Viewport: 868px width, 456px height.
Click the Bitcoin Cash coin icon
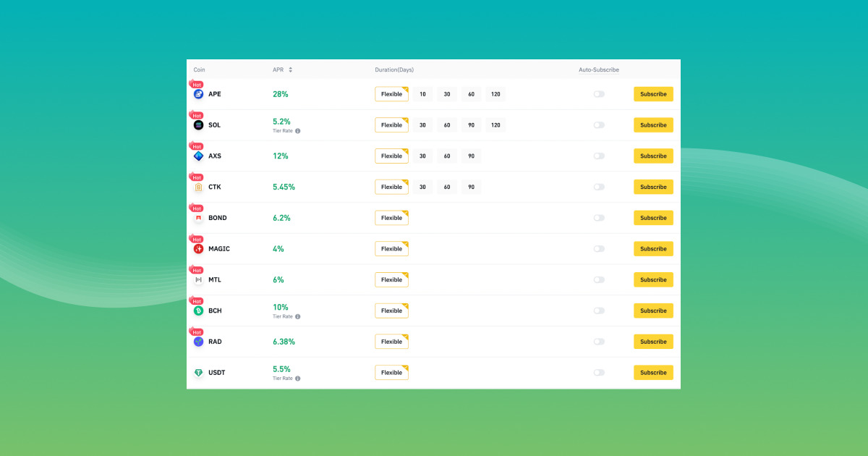pos(197,311)
